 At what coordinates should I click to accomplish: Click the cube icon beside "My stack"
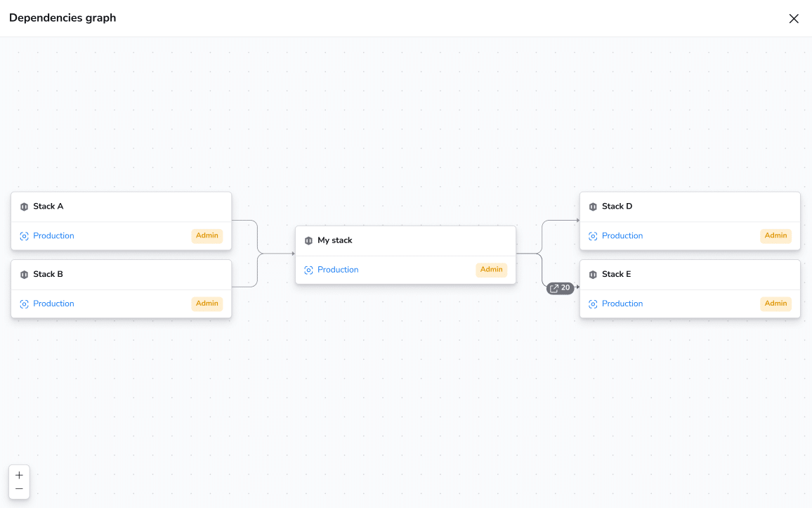tap(308, 240)
